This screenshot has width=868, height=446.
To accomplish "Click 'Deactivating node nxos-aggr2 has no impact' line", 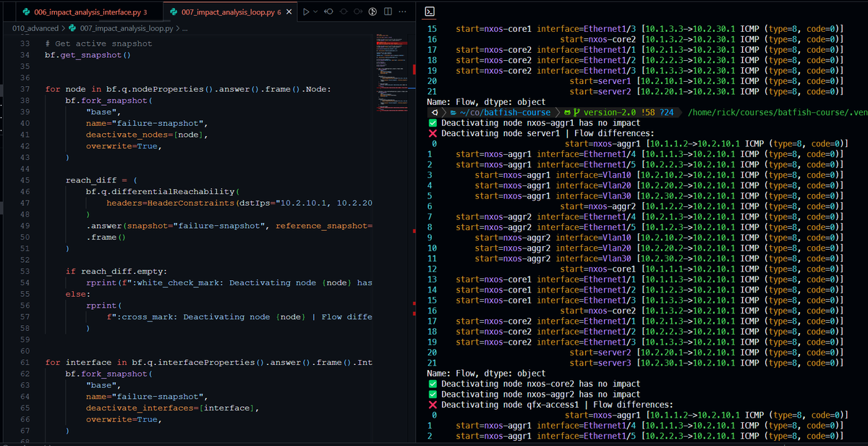I will [x=540, y=394].
